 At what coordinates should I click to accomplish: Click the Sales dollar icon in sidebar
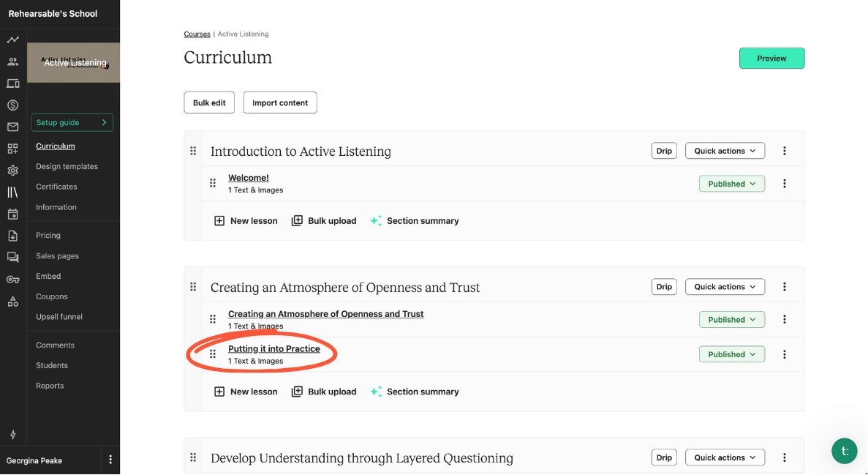coord(12,105)
